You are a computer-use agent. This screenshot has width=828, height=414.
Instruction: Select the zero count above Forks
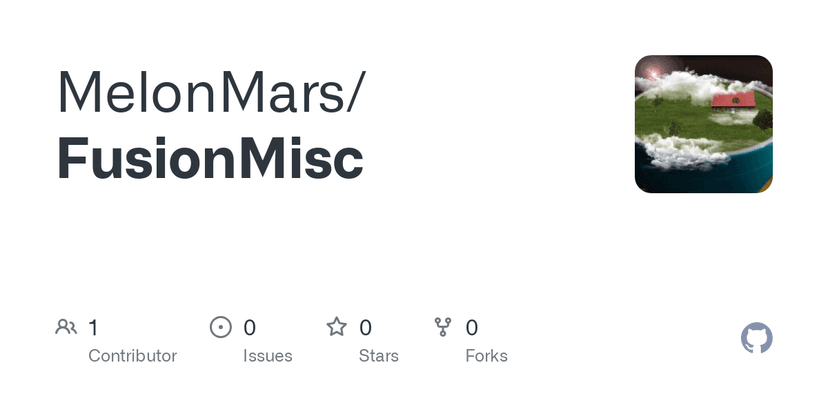click(472, 327)
